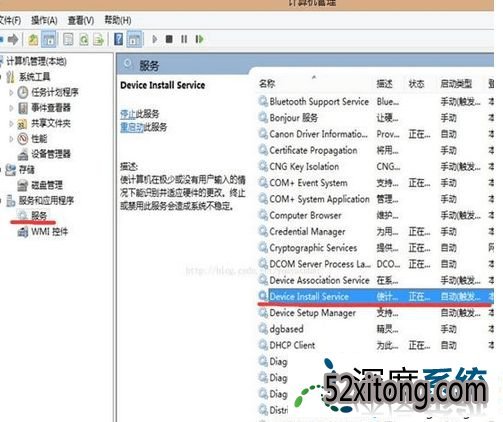Screen dimensions: 503x422
Task: Click the Pause Service toolbar icon
Action: coord(184,39)
